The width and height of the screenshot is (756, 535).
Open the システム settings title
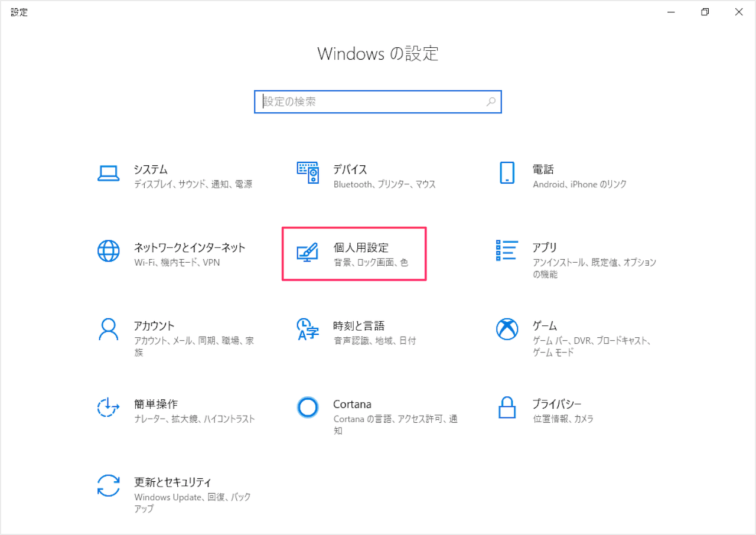(x=151, y=169)
